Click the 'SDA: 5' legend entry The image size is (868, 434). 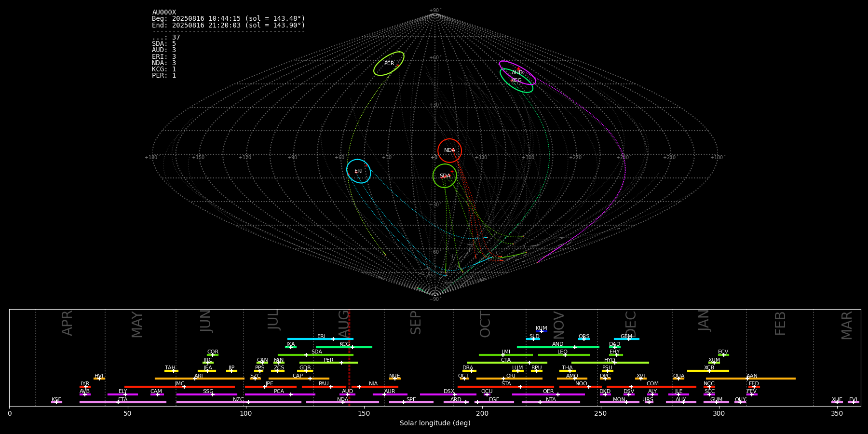pos(164,44)
